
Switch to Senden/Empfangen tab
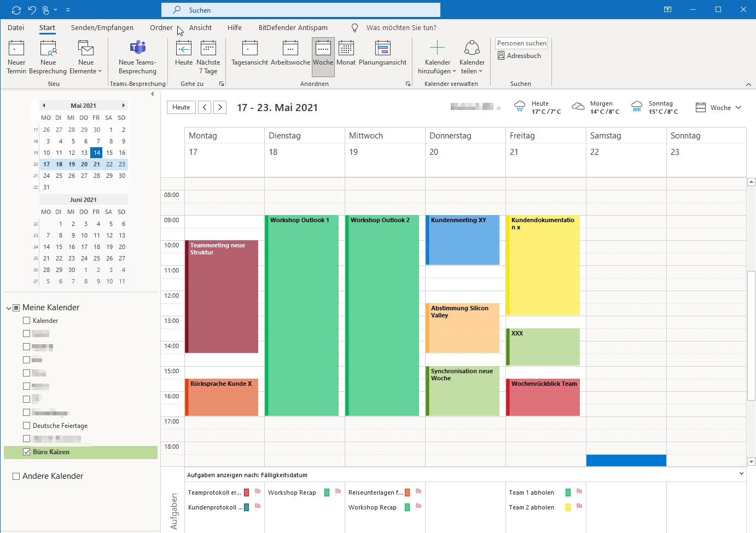tap(102, 27)
